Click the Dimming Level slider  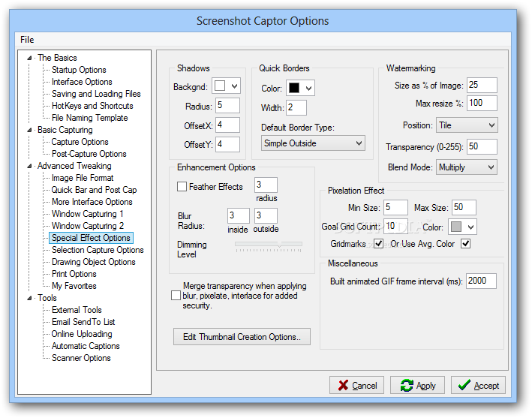pyautogui.click(x=269, y=246)
